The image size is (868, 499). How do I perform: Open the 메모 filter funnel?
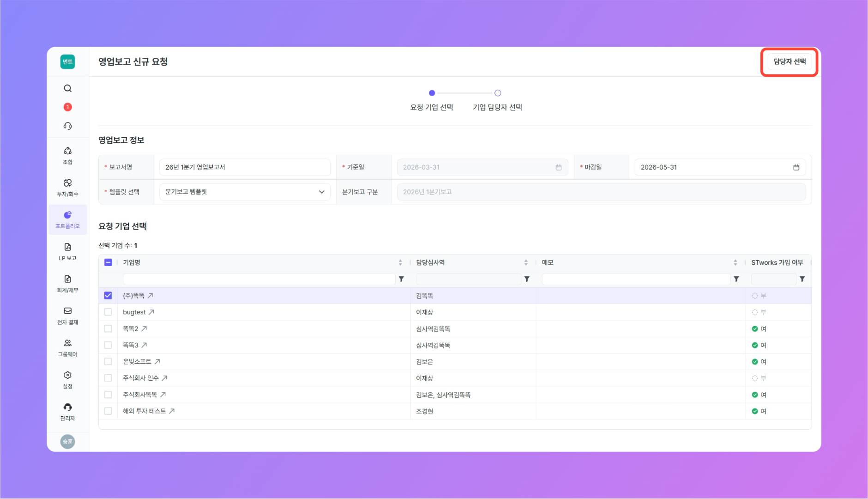click(x=736, y=279)
